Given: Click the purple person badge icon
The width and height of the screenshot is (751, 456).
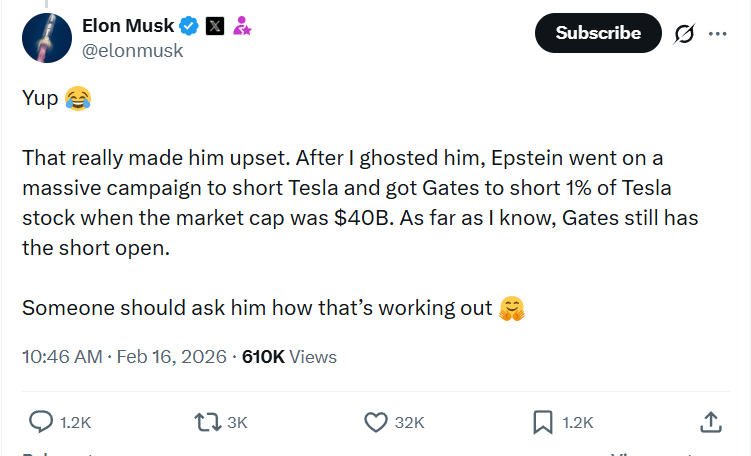Looking at the screenshot, I should [242, 27].
